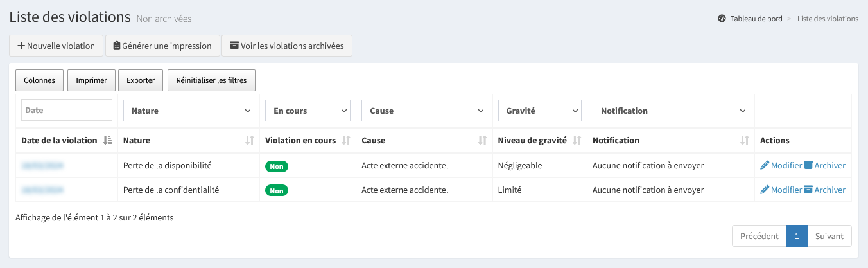Open Voir les violations archivées
Image resolution: width=868 pixels, height=268 pixels.
[x=286, y=46]
